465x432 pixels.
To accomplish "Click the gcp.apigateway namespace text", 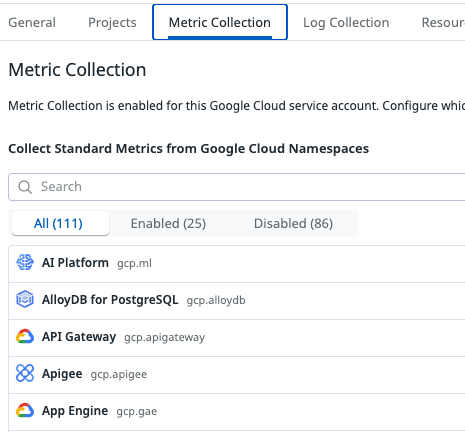I will coord(165,337).
